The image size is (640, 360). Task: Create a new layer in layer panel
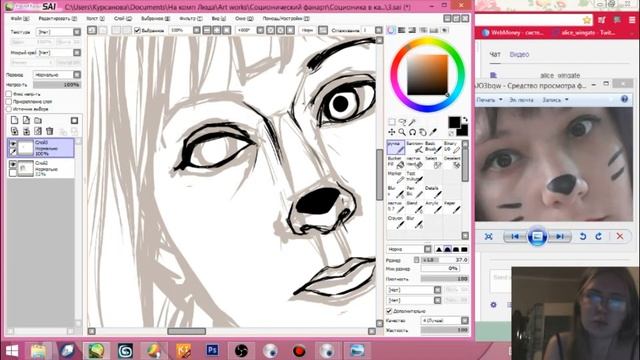tap(14, 120)
